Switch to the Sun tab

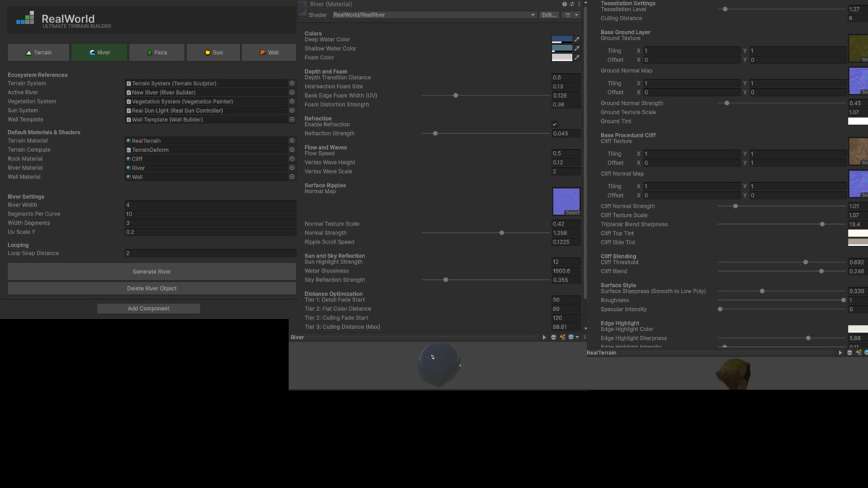213,52
